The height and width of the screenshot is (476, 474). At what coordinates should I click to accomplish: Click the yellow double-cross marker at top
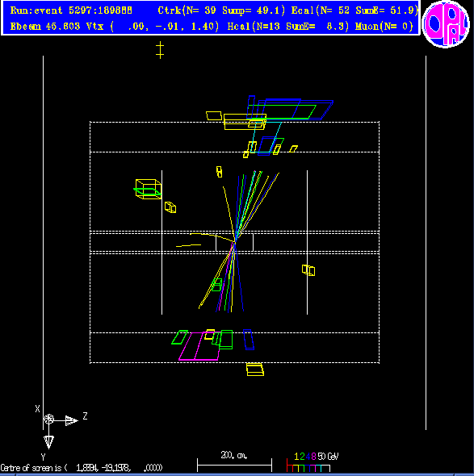point(160,50)
